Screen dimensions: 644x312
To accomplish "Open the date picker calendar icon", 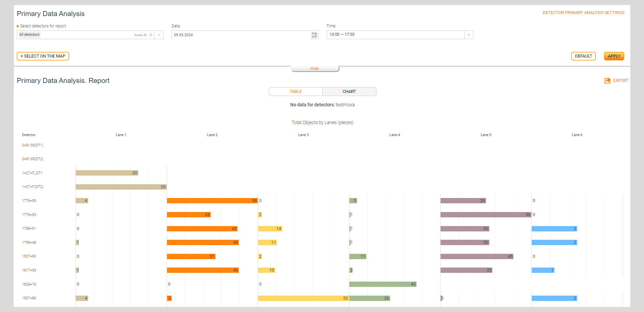I will (x=314, y=35).
